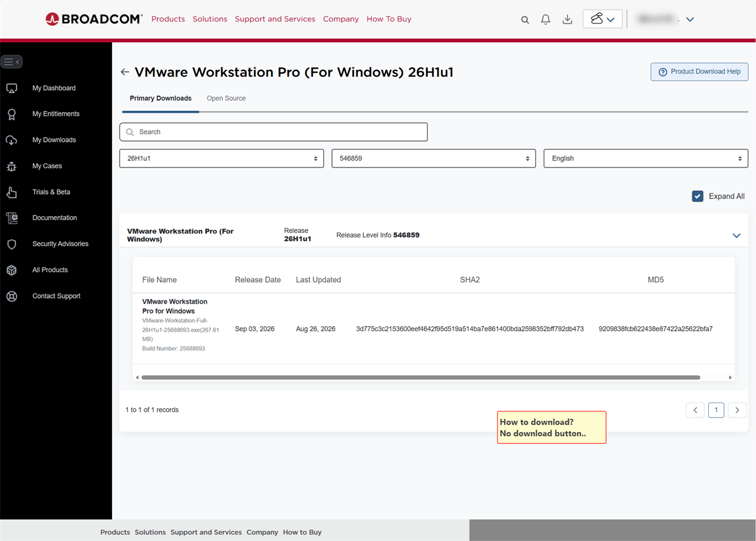Switch to the Open Source tab

click(x=226, y=98)
